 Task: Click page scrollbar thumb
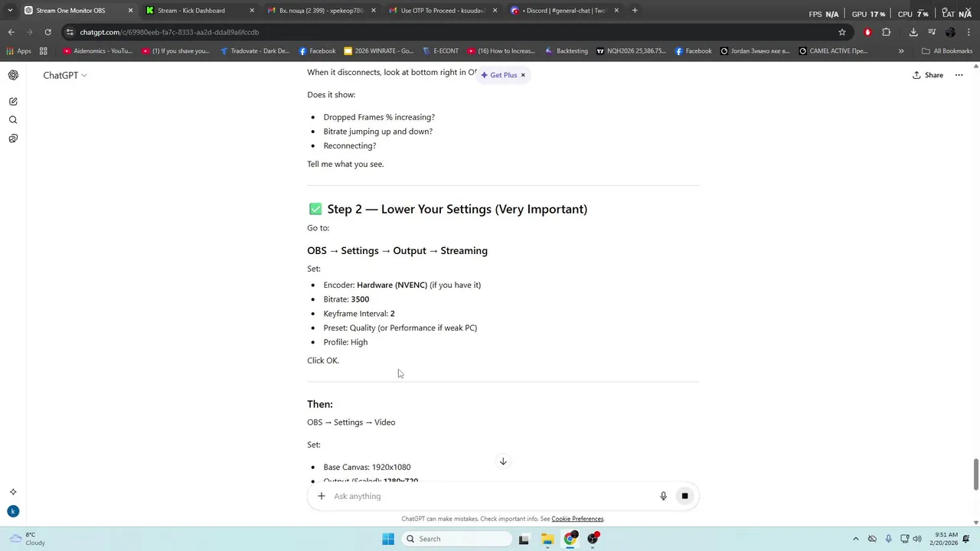point(975,474)
